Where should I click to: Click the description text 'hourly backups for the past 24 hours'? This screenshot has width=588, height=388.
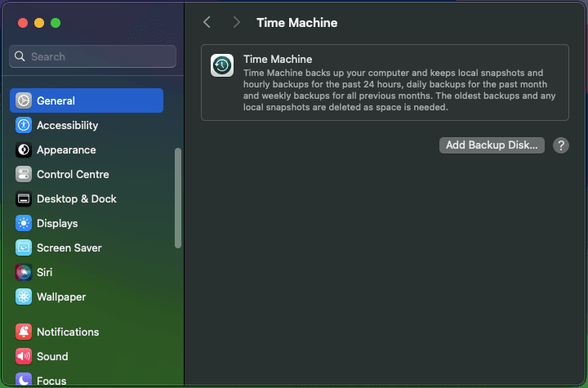pos(323,84)
